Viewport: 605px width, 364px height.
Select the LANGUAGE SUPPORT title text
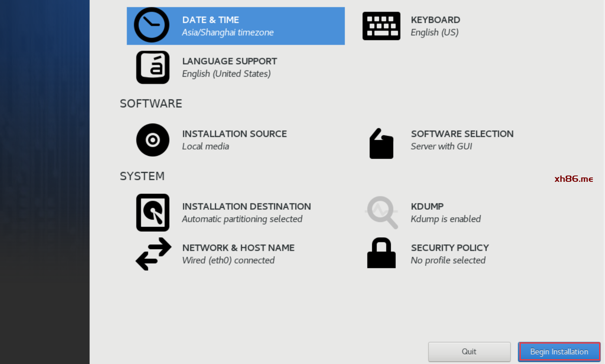[x=229, y=61]
